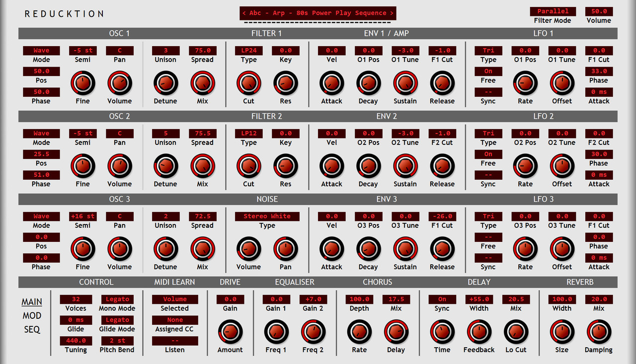This screenshot has width=636, height=364.
Task: Open Noise Type Stereo White dropdown
Action: click(267, 216)
